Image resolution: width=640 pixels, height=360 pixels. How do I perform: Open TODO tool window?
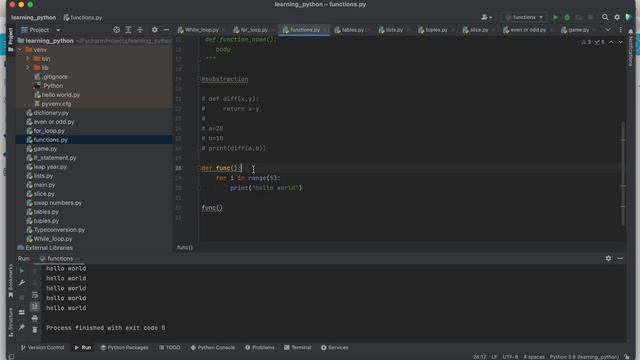click(169, 347)
